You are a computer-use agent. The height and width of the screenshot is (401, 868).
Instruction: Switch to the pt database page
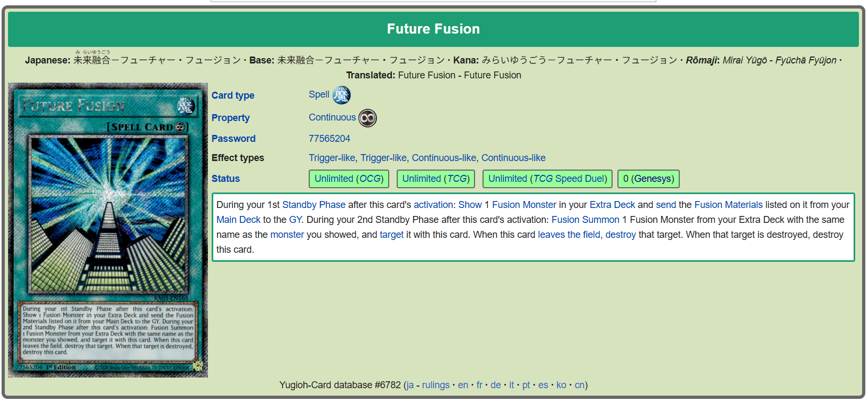click(x=526, y=385)
